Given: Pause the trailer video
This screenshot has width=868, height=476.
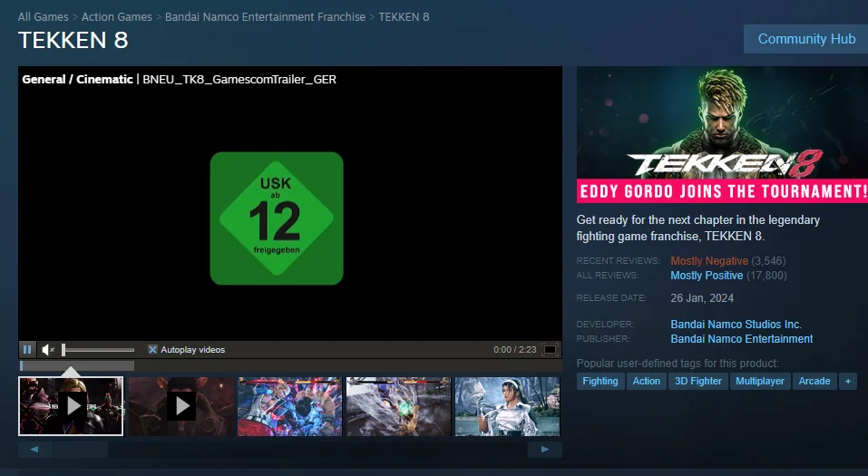Looking at the screenshot, I should click(27, 349).
